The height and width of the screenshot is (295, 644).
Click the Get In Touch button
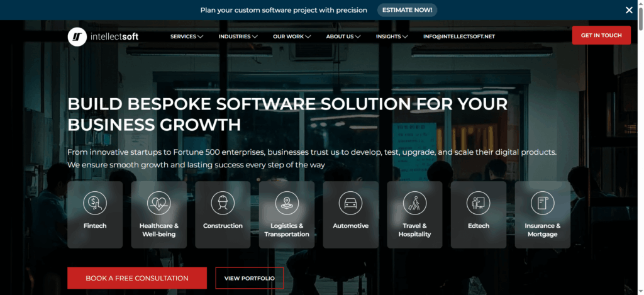click(601, 35)
